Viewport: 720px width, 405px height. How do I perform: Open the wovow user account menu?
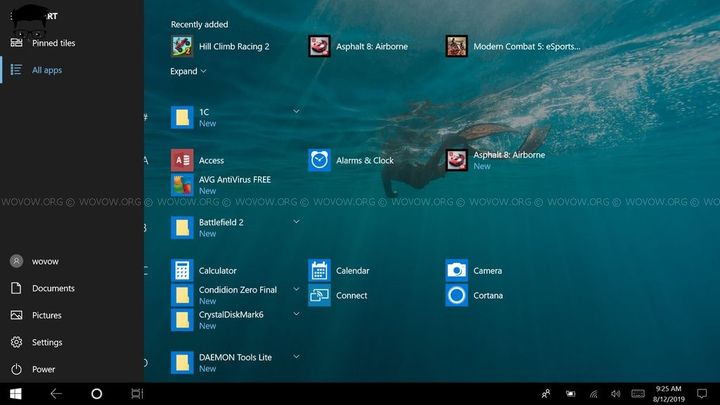45,261
